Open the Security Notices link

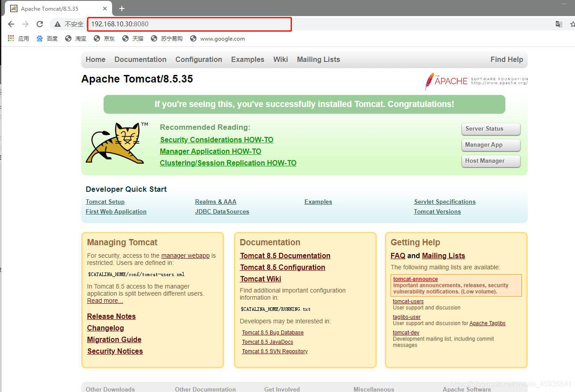tap(115, 351)
